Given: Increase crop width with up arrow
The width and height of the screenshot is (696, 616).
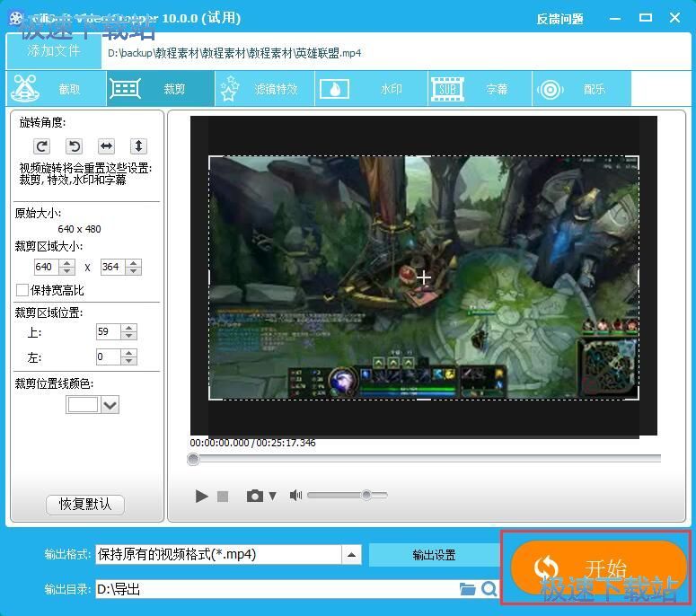Looking at the screenshot, I should click(66, 263).
